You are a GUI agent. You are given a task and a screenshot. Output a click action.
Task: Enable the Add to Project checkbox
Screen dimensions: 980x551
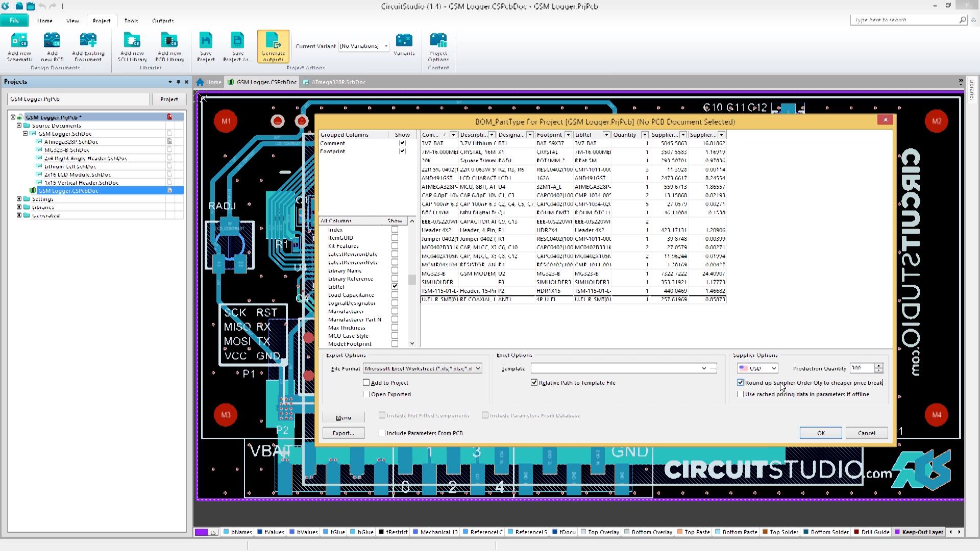[x=366, y=383]
